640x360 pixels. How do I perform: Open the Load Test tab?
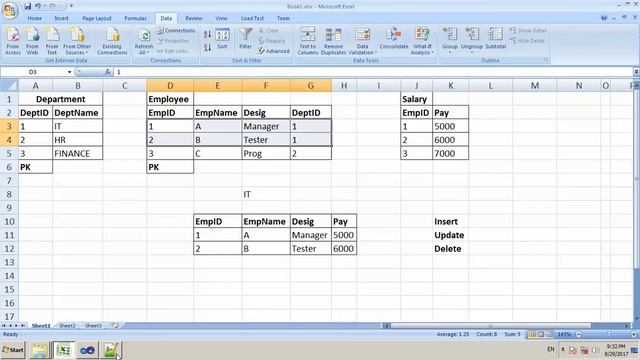[252, 18]
